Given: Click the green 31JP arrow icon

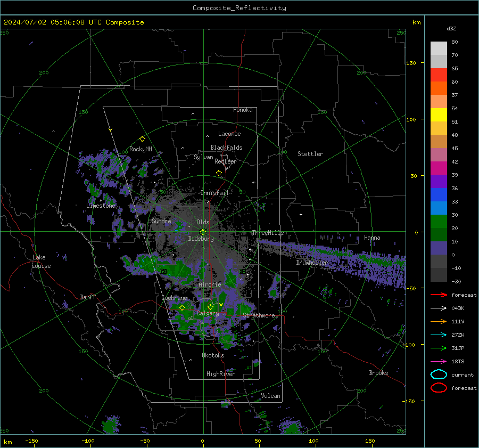Looking at the screenshot, I should pos(439,348).
